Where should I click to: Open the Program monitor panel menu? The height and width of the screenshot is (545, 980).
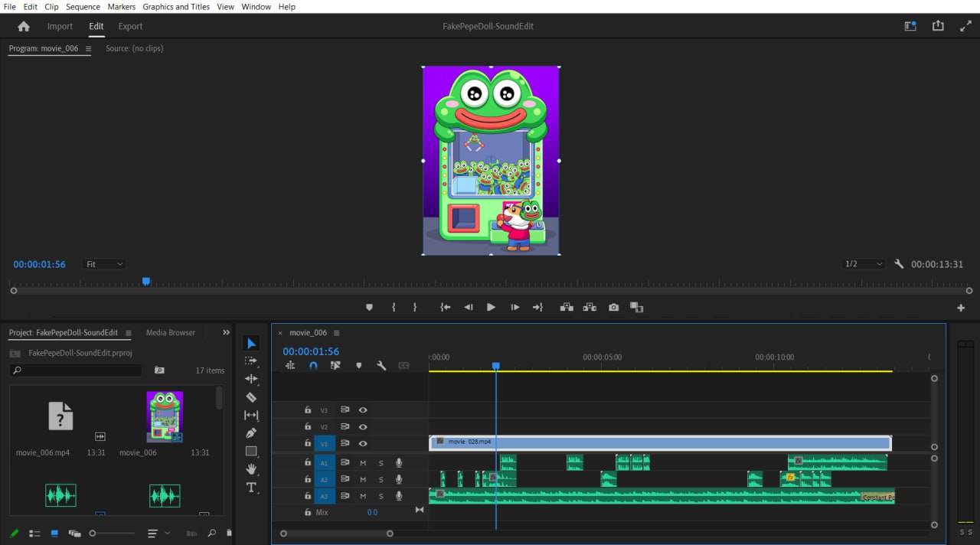click(x=88, y=48)
